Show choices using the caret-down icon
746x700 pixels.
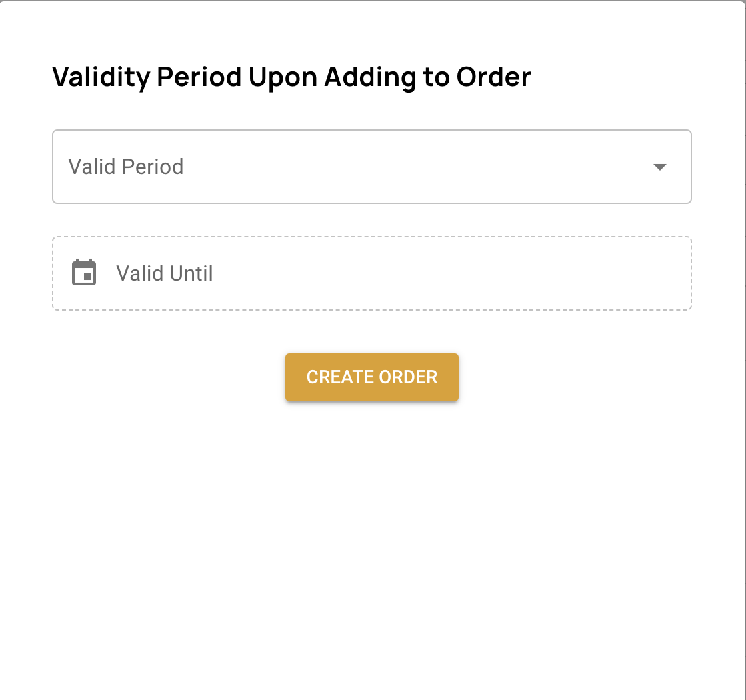click(x=659, y=167)
